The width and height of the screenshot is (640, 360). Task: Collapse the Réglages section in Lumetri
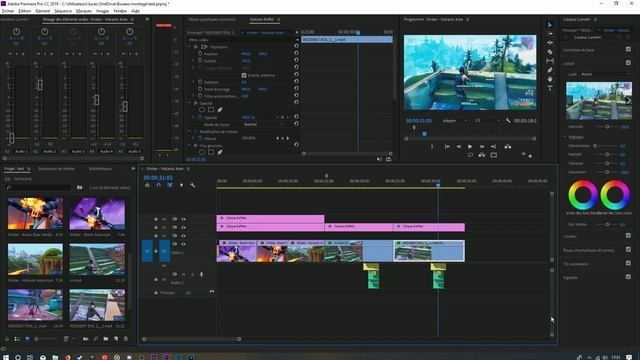click(x=566, y=137)
